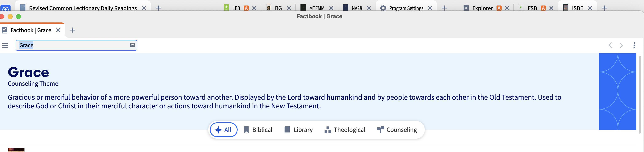Open the three-dot panel options menu

634,45
